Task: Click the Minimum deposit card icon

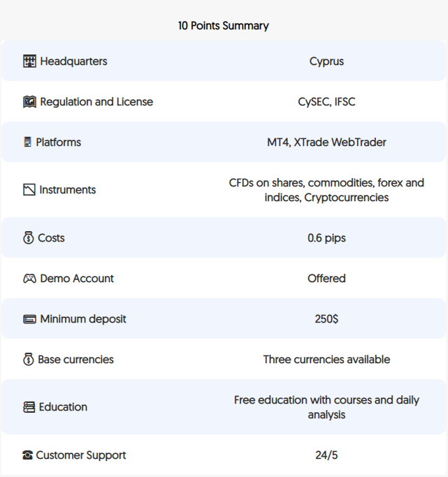Action: pos(29,318)
